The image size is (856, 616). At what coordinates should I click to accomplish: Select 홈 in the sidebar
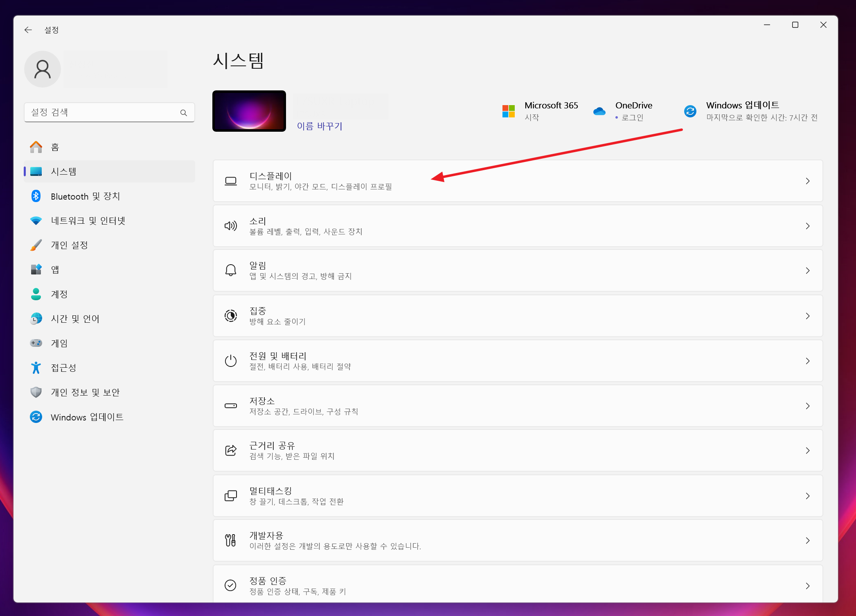tap(55, 147)
